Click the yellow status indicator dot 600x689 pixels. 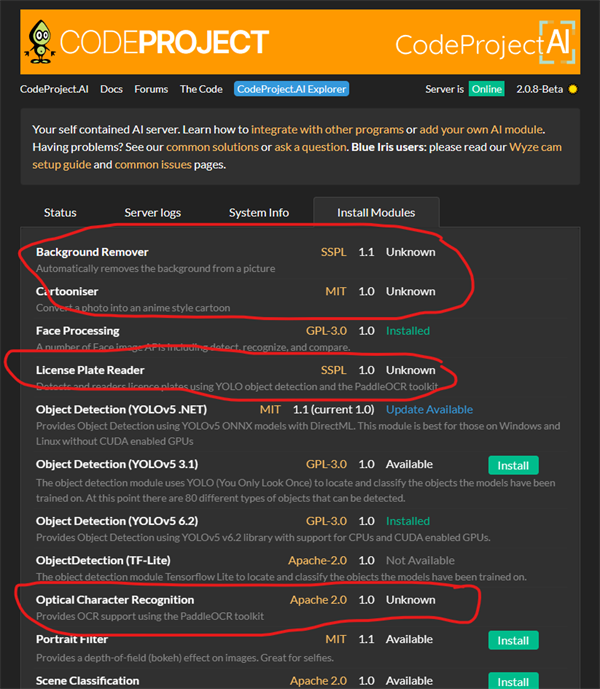click(573, 89)
